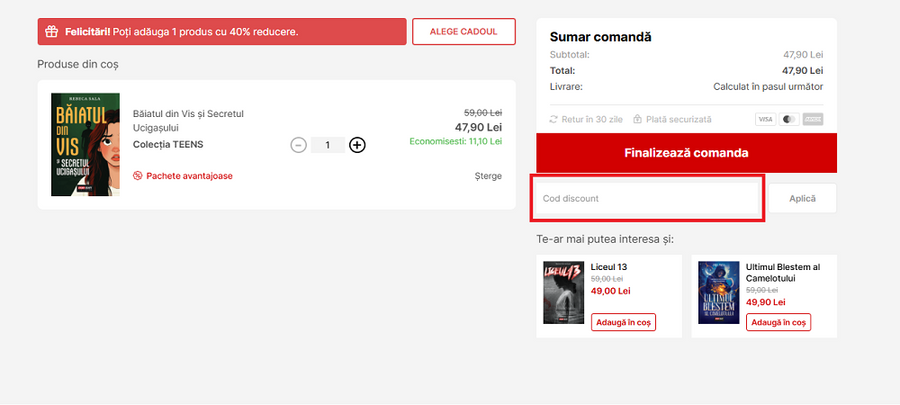
Task: Focus the Cod discount input field
Action: click(648, 198)
